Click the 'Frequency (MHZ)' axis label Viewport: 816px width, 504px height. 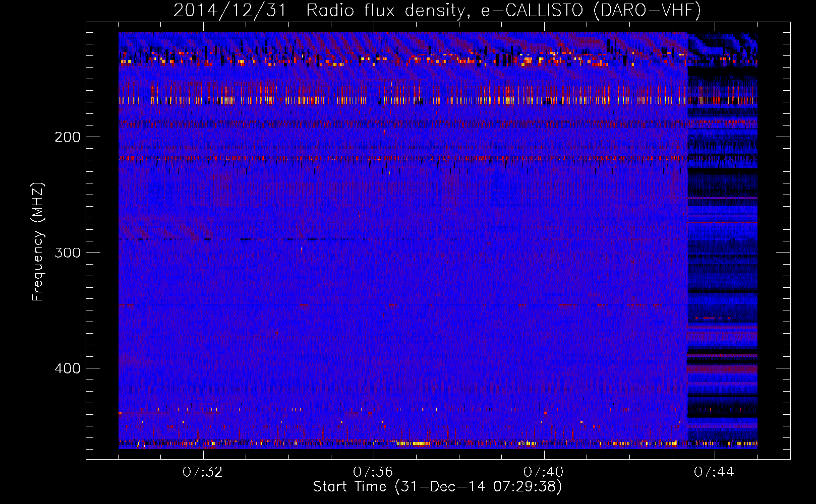point(38,242)
